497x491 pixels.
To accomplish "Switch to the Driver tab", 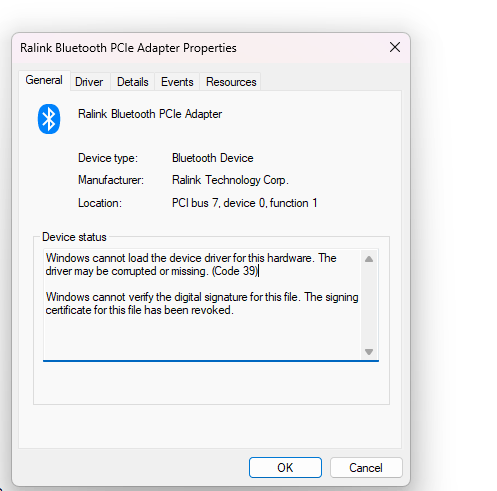I will (89, 82).
